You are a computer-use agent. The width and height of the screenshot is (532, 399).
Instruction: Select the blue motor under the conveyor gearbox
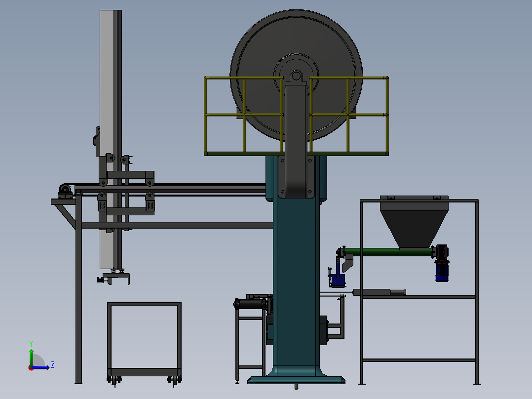[x=442, y=271]
